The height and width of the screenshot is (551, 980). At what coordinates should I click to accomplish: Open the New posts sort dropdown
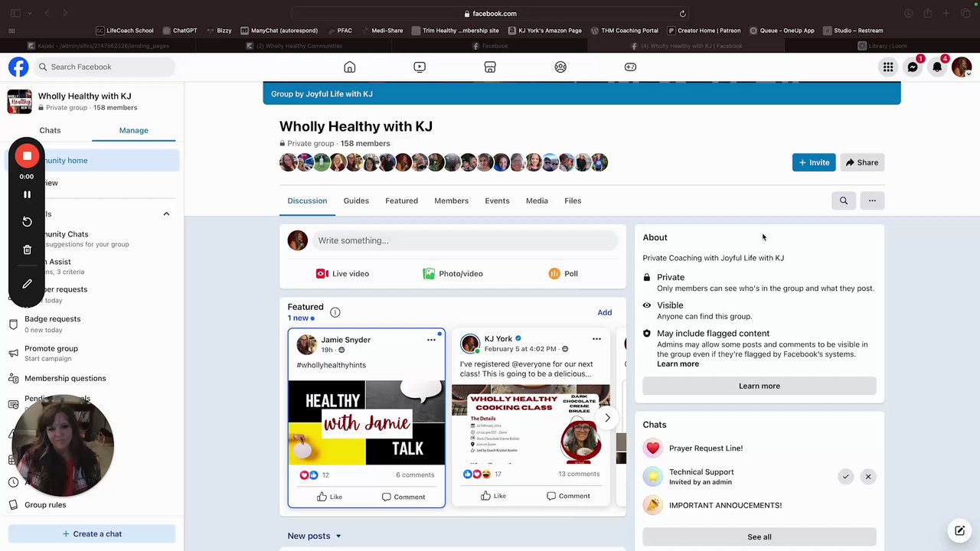click(x=315, y=536)
